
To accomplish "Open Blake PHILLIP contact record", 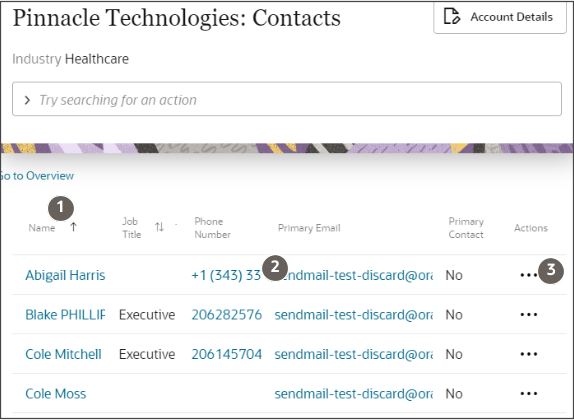I will pyautogui.click(x=65, y=315).
